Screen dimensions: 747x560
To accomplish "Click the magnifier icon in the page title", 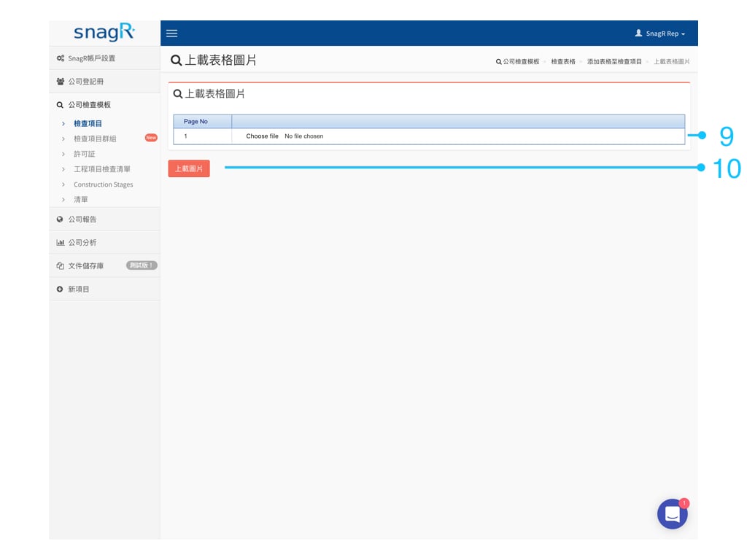I will click(x=177, y=61).
